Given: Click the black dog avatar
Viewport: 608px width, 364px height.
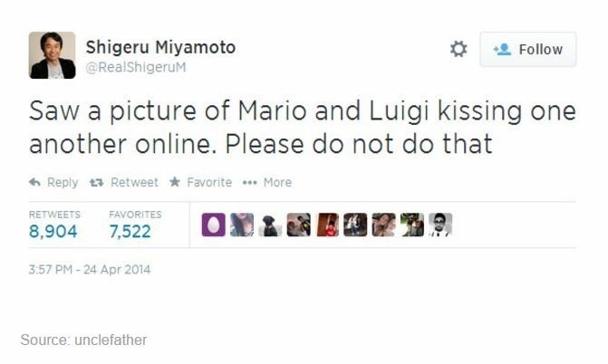Looking at the screenshot, I should click(x=270, y=225).
